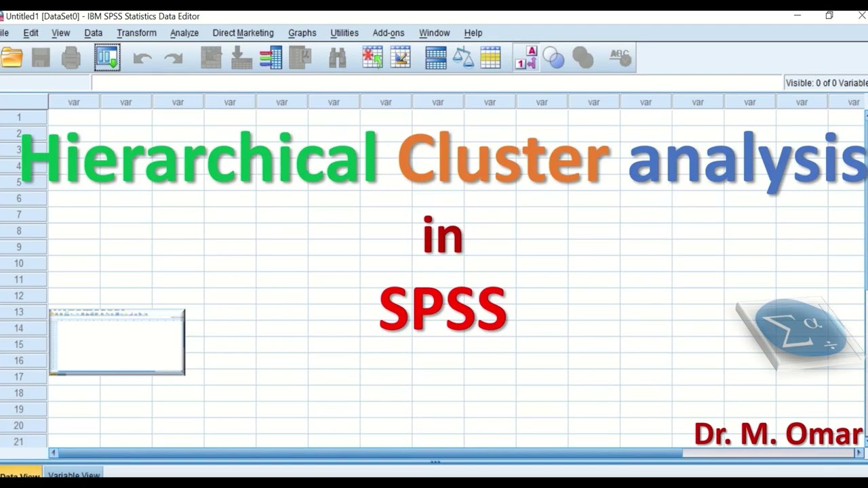Click the Select cases icon
The image size is (868, 488).
click(490, 58)
